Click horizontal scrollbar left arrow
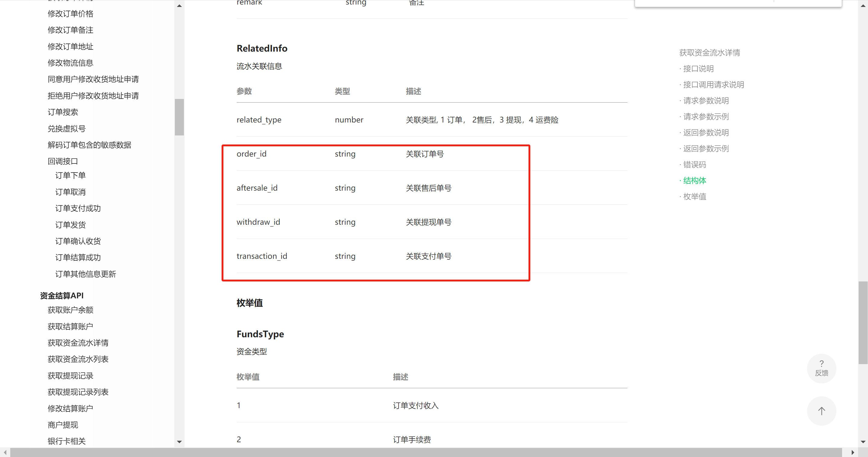 point(5,452)
